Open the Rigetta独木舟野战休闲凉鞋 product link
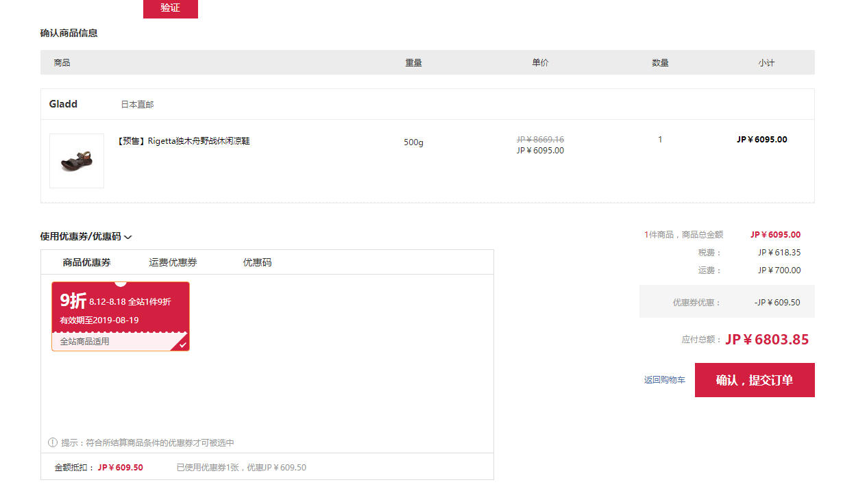 (x=184, y=141)
